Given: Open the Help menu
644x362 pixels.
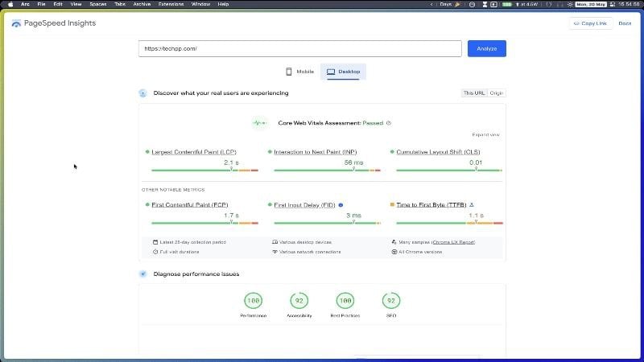Looking at the screenshot, I should point(223,4).
